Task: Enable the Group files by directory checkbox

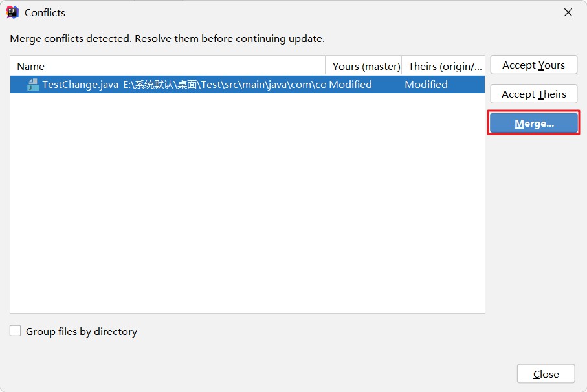Action: pos(16,331)
